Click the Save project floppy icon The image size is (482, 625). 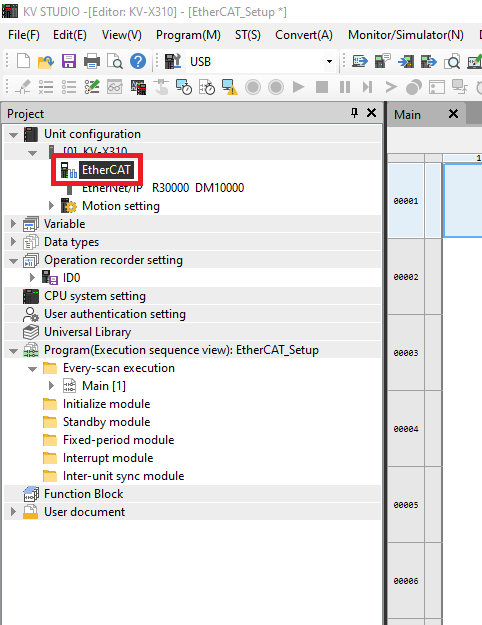69,61
